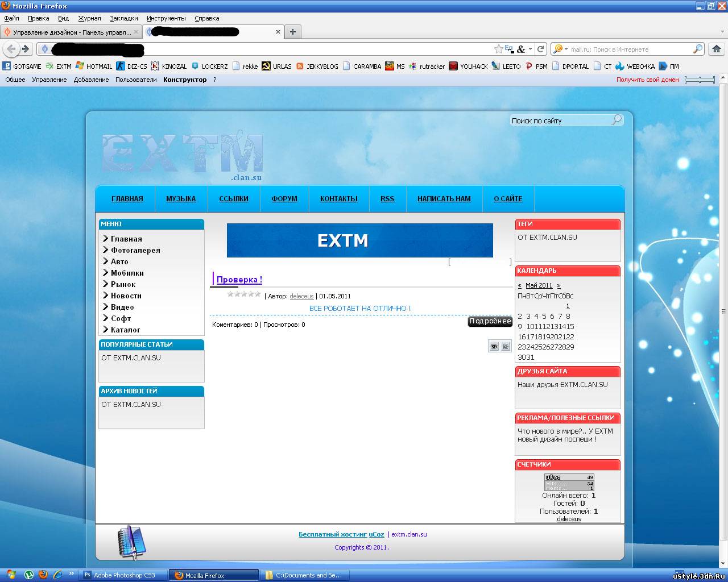Open the Правка menu

pyautogui.click(x=38, y=18)
